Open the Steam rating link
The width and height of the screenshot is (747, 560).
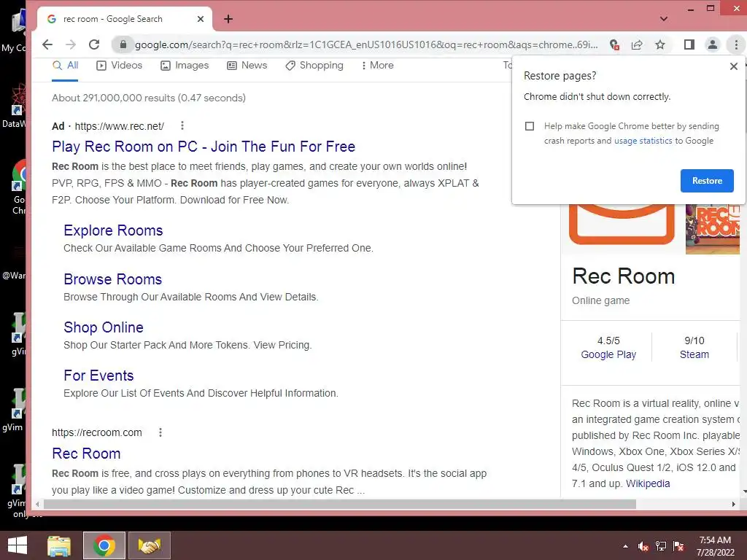694,355
